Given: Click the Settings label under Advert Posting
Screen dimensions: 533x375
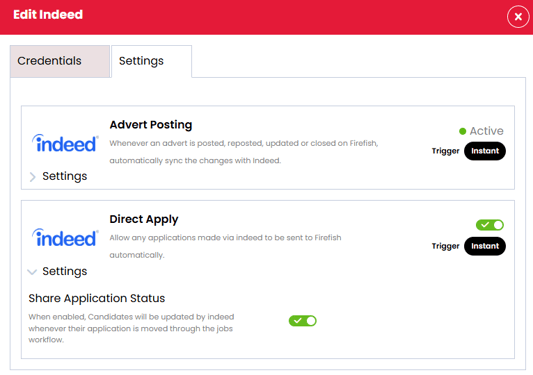Looking at the screenshot, I should [65, 176].
